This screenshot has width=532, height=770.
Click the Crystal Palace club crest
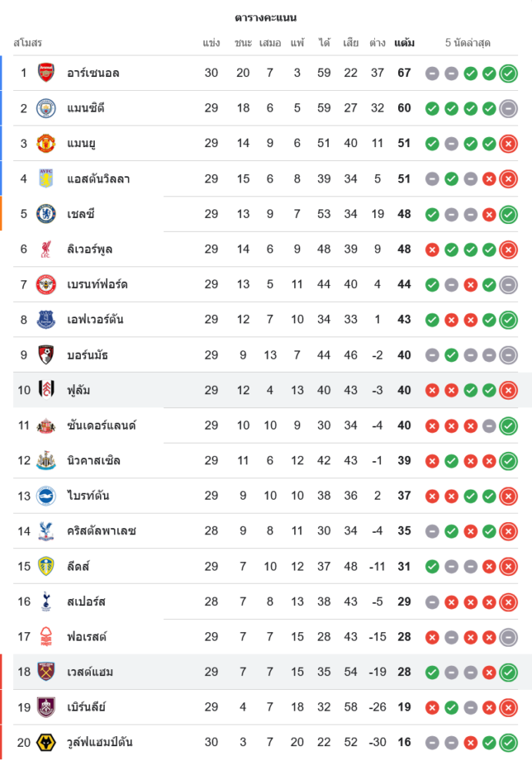pos(46,531)
